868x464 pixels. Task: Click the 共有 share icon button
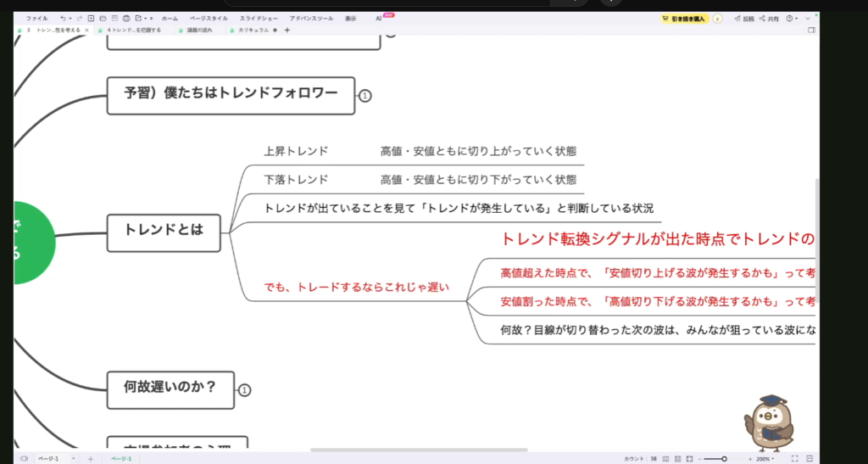click(769, 18)
